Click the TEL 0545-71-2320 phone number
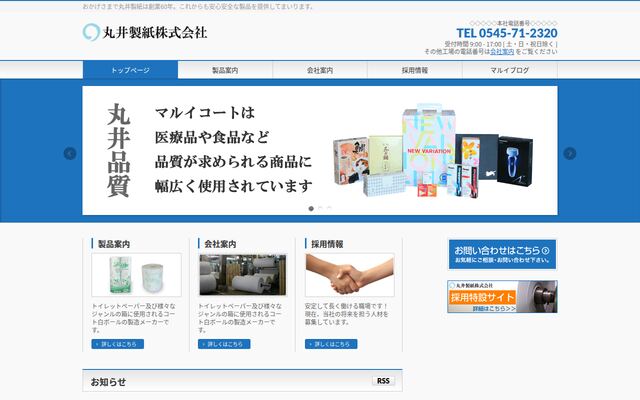 pyautogui.click(x=507, y=33)
